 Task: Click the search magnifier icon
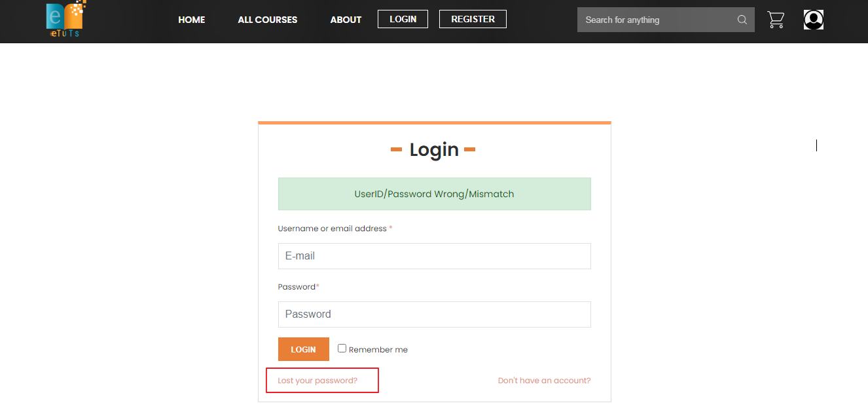click(742, 20)
